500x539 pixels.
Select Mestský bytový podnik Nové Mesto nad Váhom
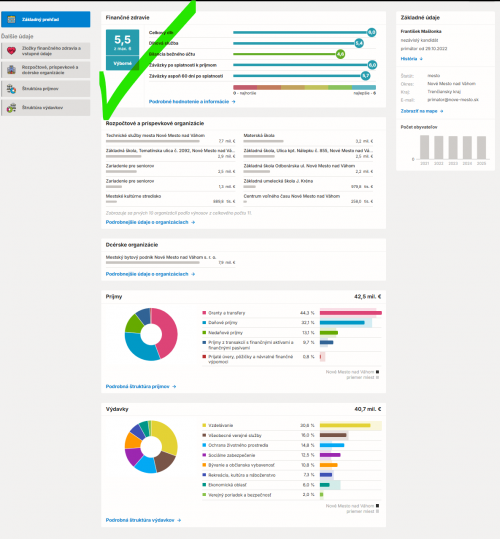click(x=170, y=260)
